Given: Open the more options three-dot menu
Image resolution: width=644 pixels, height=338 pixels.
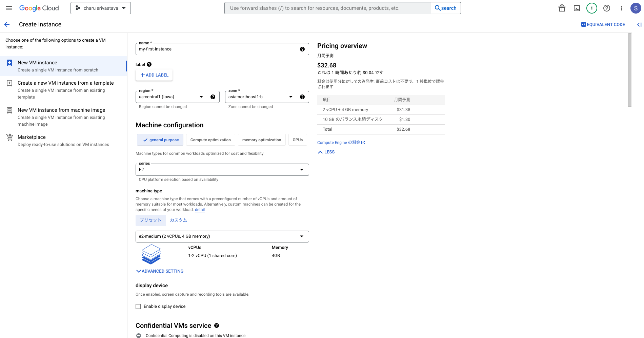Looking at the screenshot, I should 622,8.
